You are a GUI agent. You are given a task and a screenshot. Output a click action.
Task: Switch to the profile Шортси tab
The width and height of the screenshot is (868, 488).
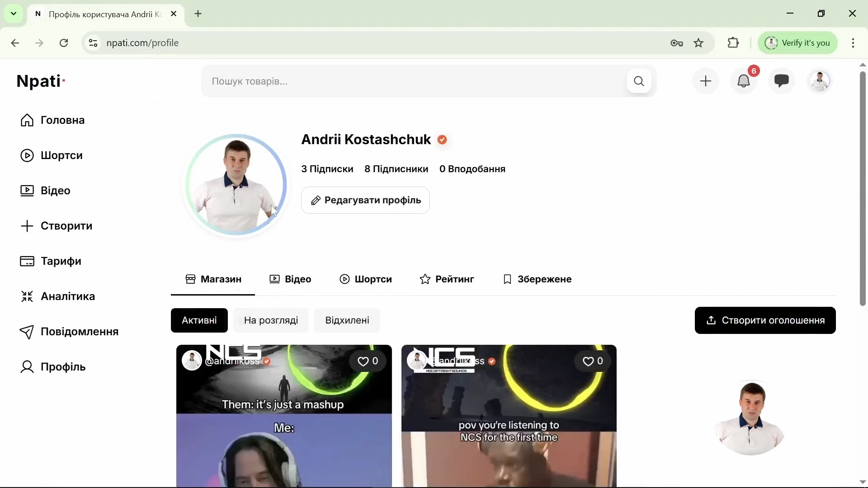pos(366,280)
